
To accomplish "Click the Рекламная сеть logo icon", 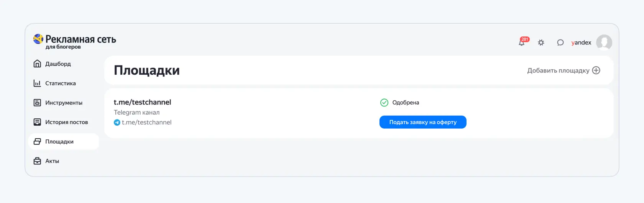I will pyautogui.click(x=38, y=39).
